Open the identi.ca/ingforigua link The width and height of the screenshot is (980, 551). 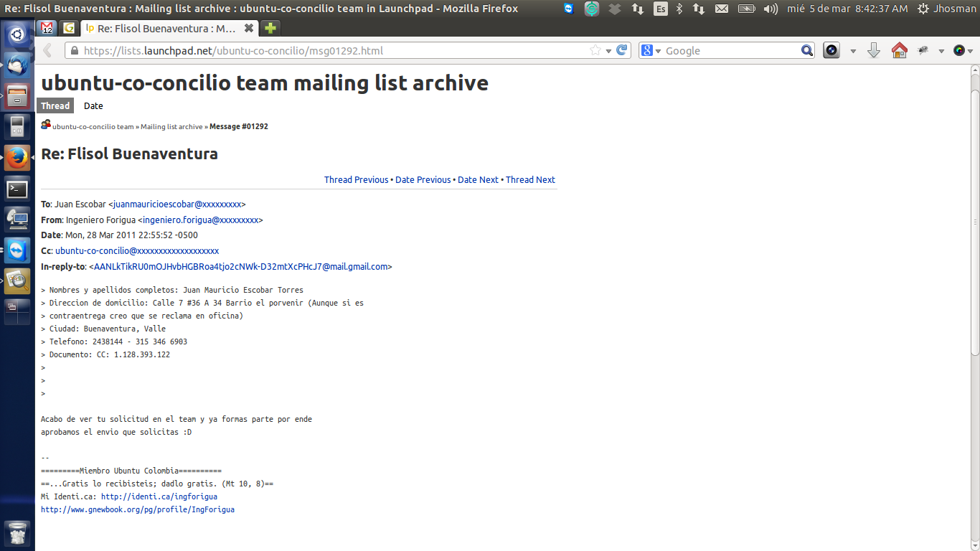click(x=159, y=496)
